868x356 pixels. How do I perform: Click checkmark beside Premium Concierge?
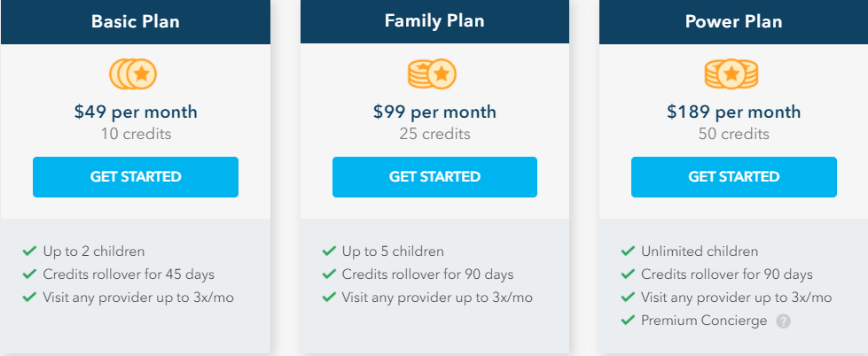(x=627, y=320)
